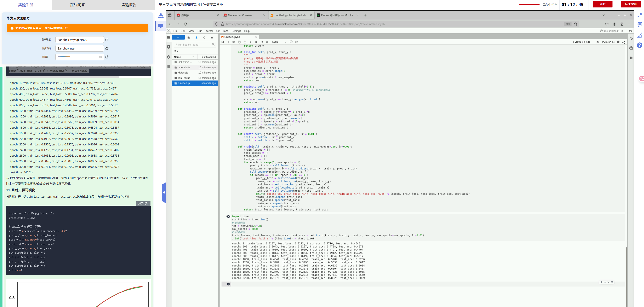
Task: Switch to the 在线问答 tab
Action: (x=77, y=5)
